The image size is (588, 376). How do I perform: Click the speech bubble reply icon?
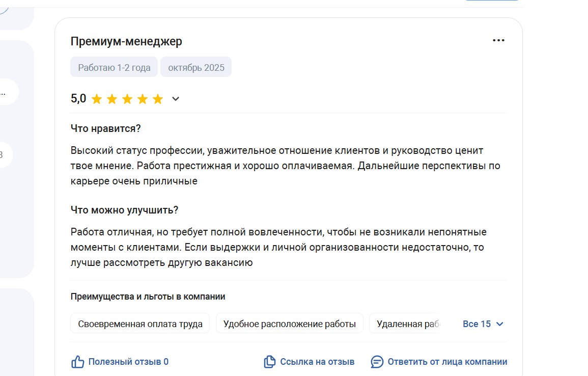coord(377,362)
